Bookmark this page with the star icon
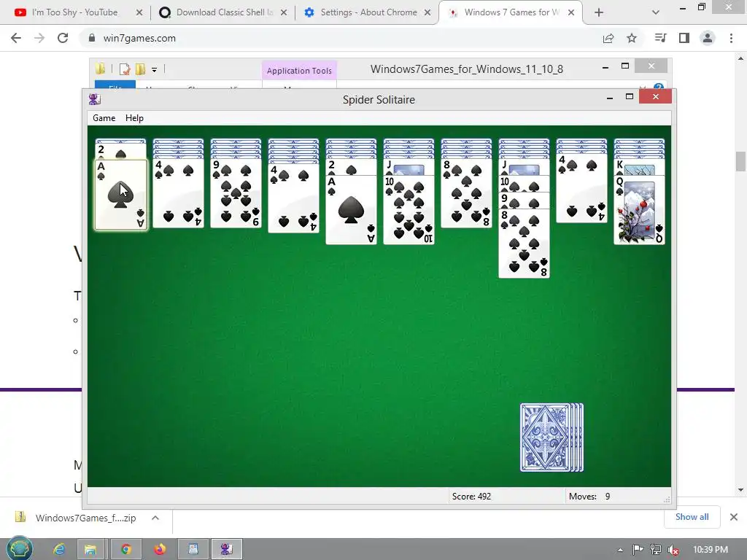This screenshot has width=747, height=560. (632, 38)
